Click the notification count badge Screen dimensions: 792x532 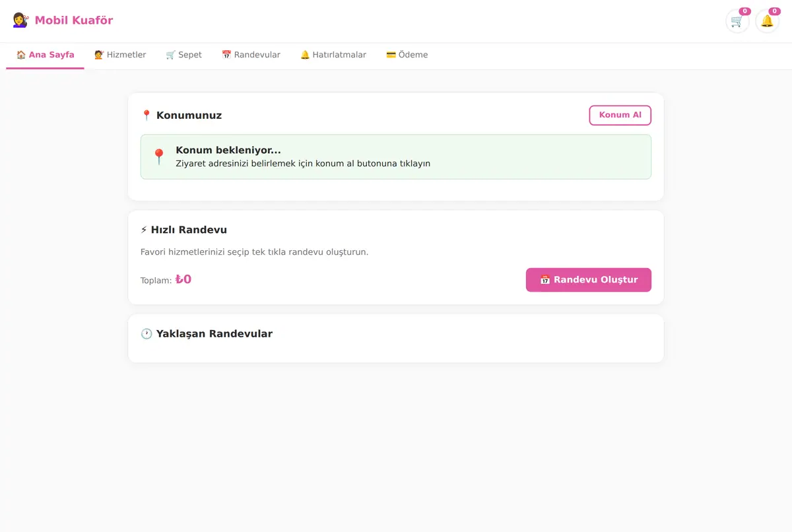774,11
